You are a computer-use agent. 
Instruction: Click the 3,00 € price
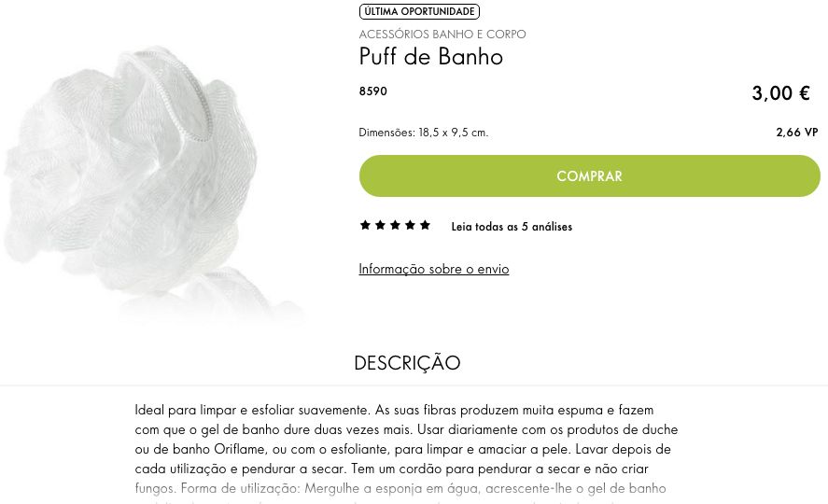click(780, 93)
